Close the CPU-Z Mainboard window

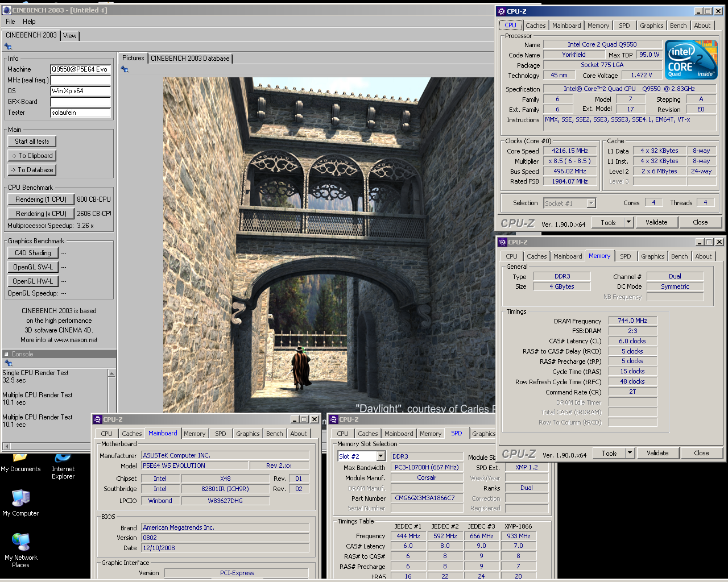click(314, 419)
